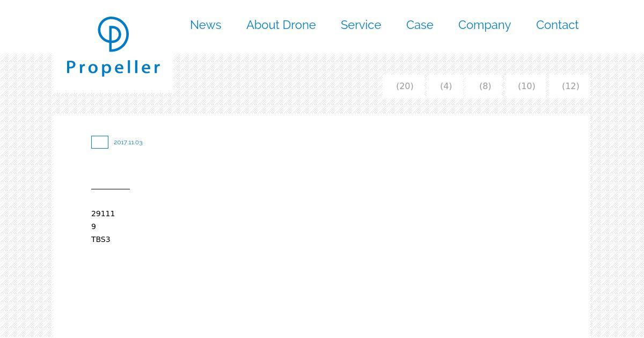Open the Contact page

[557, 25]
